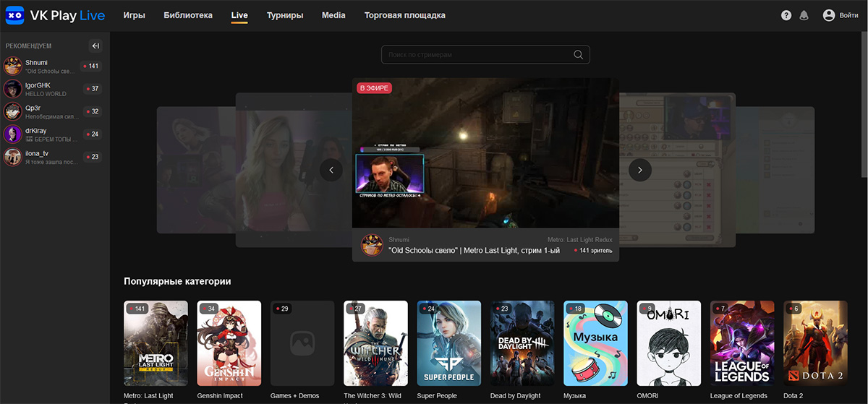Click the Dead by Daylight label text
The width and height of the screenshot is (868, 404).
[516, 396]
